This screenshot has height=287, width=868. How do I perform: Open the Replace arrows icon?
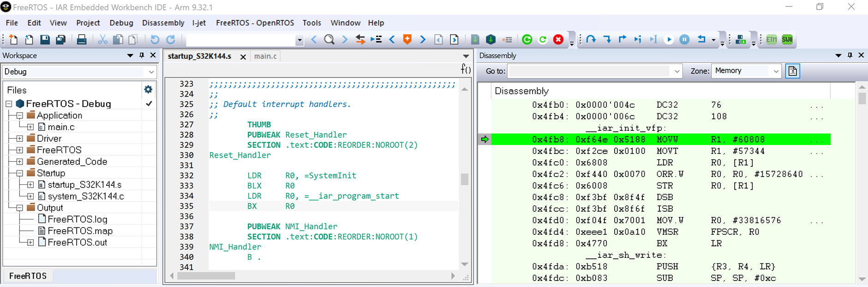[x=360, y=40]
